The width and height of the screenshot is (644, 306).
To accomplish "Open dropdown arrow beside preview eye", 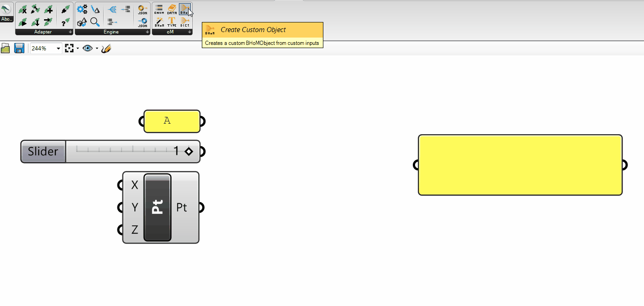I will (x=97, y=48).
